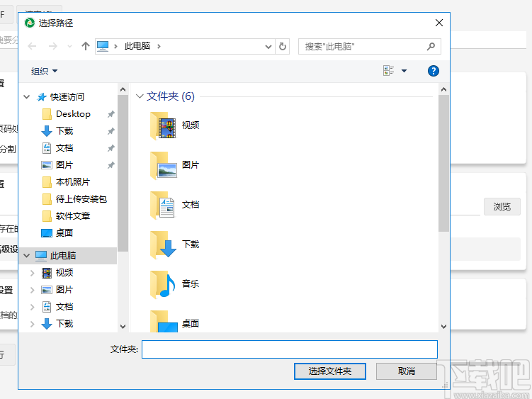Open recent locations dropdown arrow
This screenshot has width=532, height=399.
coord(69,46)
